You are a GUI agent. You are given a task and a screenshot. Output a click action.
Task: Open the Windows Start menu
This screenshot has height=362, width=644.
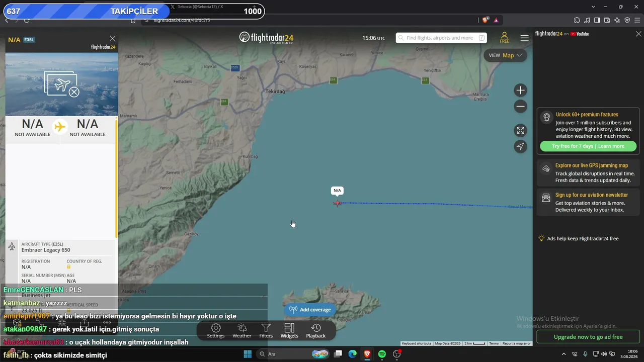(x=248, y=354)
